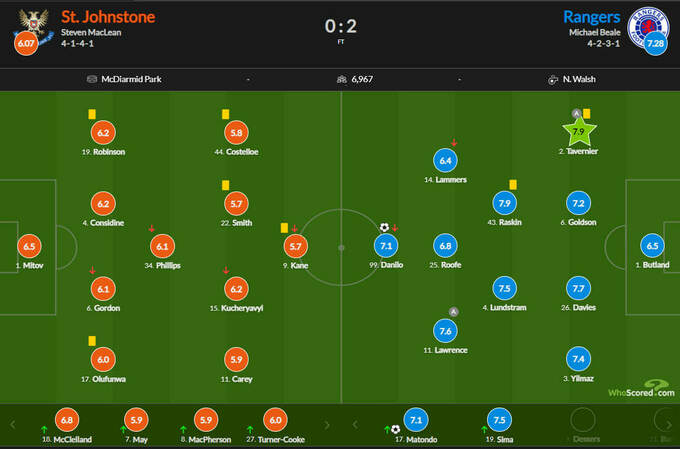Click the referee whistle icon by N. Walsh
The image size is (680, 449).
(553, 78)
